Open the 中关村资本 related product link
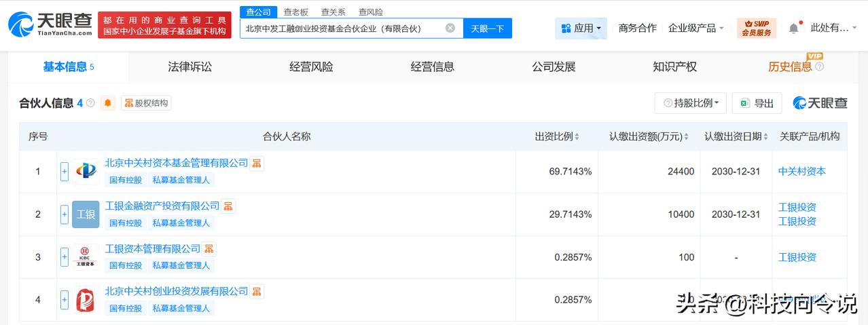Viewport: 868px width, 325px height. (802, 172)
